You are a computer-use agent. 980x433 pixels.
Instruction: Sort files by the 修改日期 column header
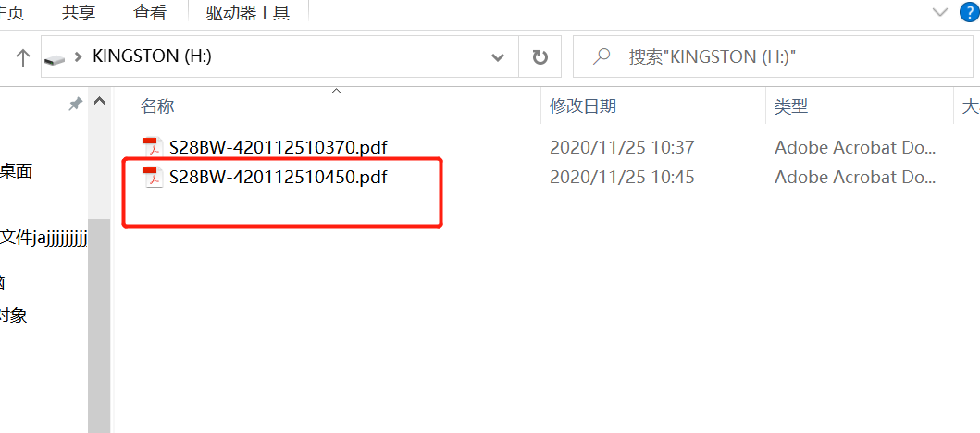[583, 106]
